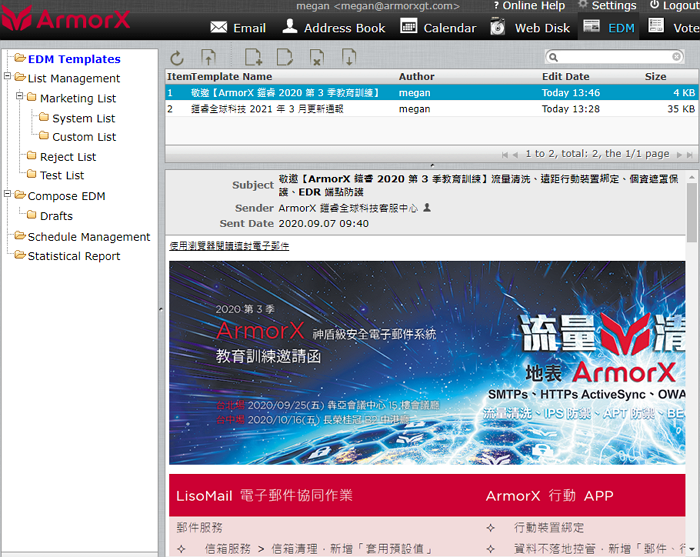The width and height of the screenshot is (700, 557).
Task: Open the view-in-browser link above the banner
Action: click(229, 245)
